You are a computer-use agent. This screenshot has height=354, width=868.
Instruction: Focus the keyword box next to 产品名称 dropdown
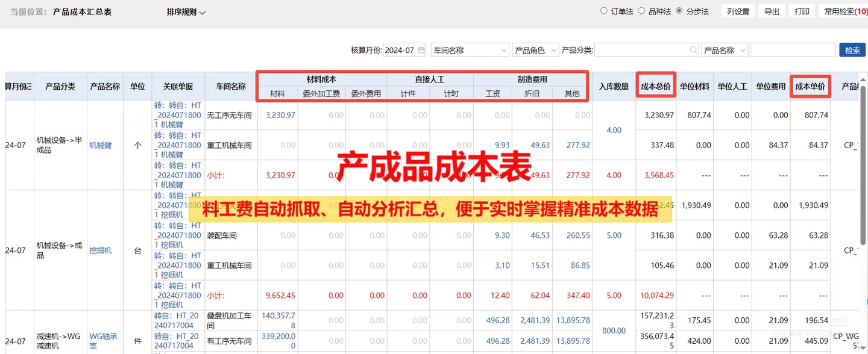pyautogui.click(x=793, y=51)
